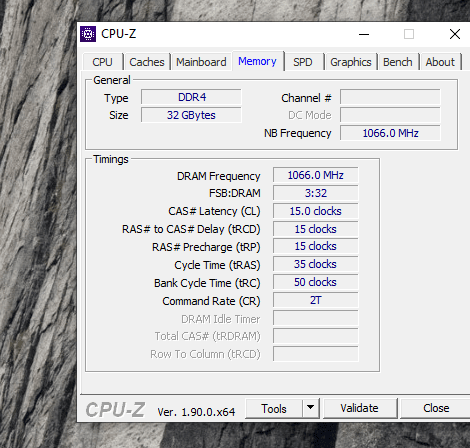Click the empty Total CAS# (tRDRAM) field
The width and height of the screenshot is (470, 448).
coord(316,336)
